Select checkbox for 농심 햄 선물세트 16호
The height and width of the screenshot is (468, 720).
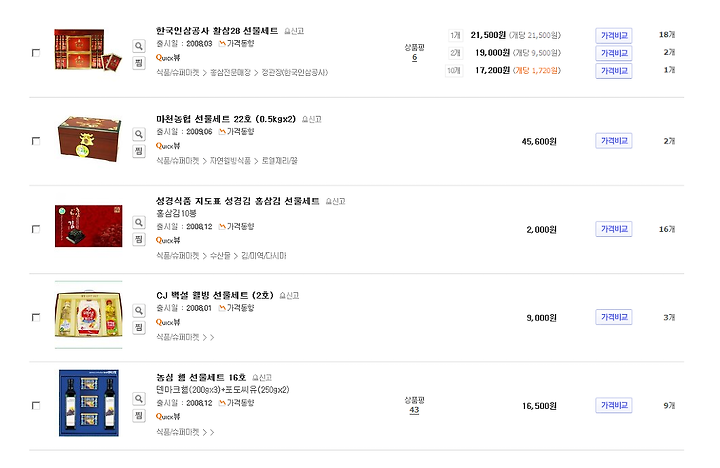coord(36,406)
